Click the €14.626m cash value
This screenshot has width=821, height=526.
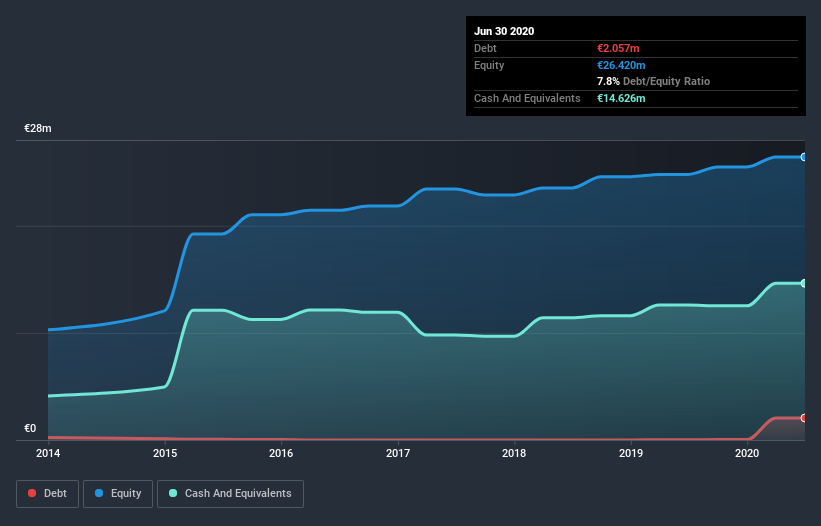coord(621,98)
